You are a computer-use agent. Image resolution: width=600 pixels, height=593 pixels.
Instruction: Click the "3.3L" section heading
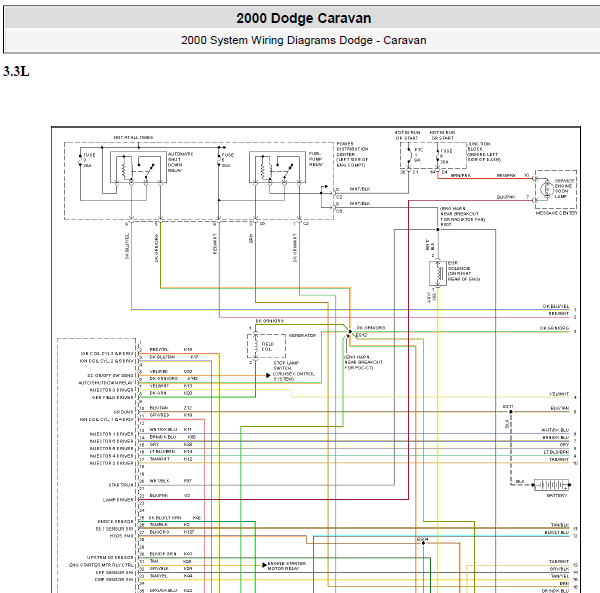pos(16,72)
